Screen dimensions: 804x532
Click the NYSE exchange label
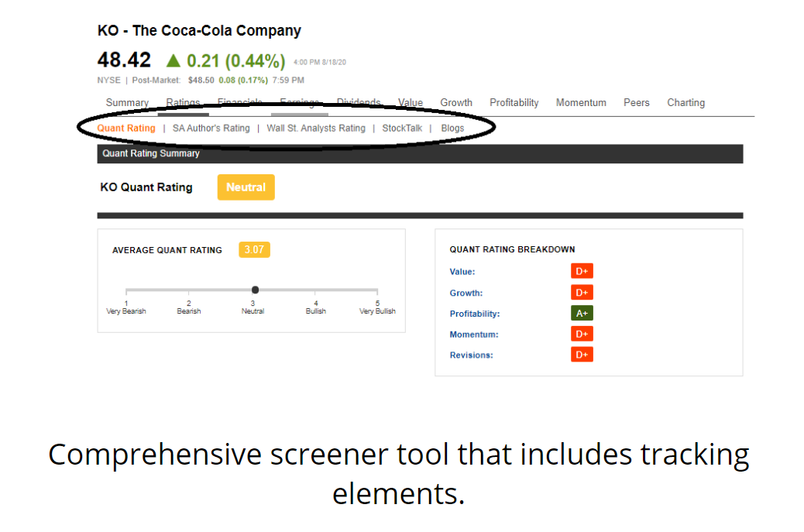point(108,81)
